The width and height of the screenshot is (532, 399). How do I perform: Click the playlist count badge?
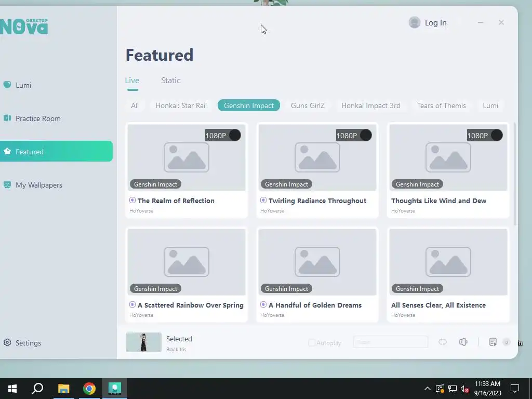point(506,342)
